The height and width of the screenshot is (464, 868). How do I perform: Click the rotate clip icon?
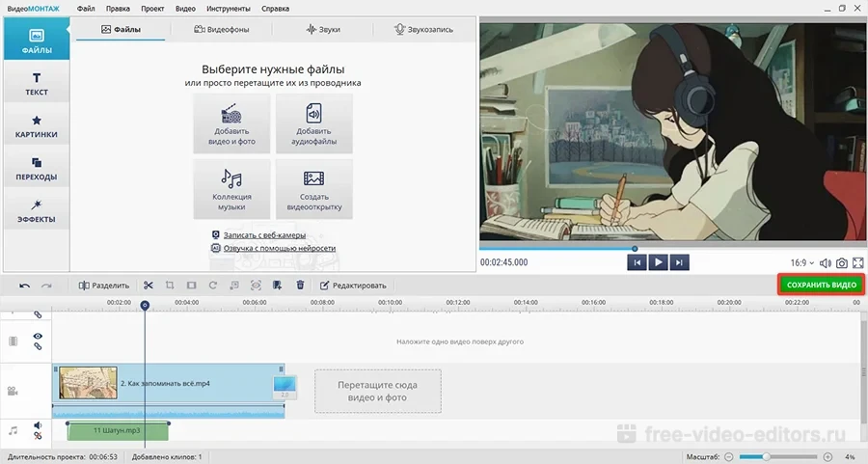pyautogui.click(x=212, y=286)
